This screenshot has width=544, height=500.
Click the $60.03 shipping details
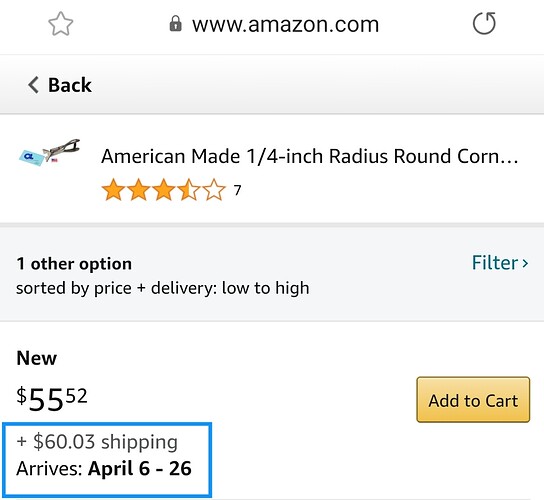[x=97, y=442]
